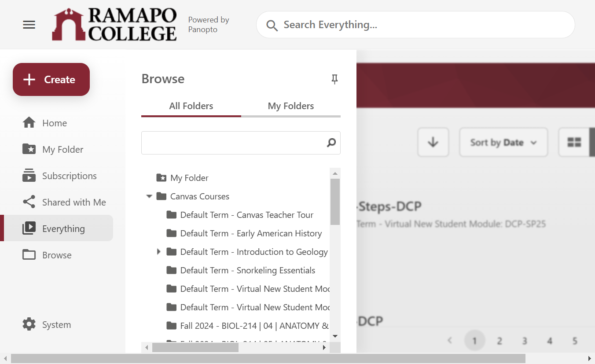This screenshot has width=595, height=364.
Task: Click the Powered by Panopto text
Action: point(209,25)
